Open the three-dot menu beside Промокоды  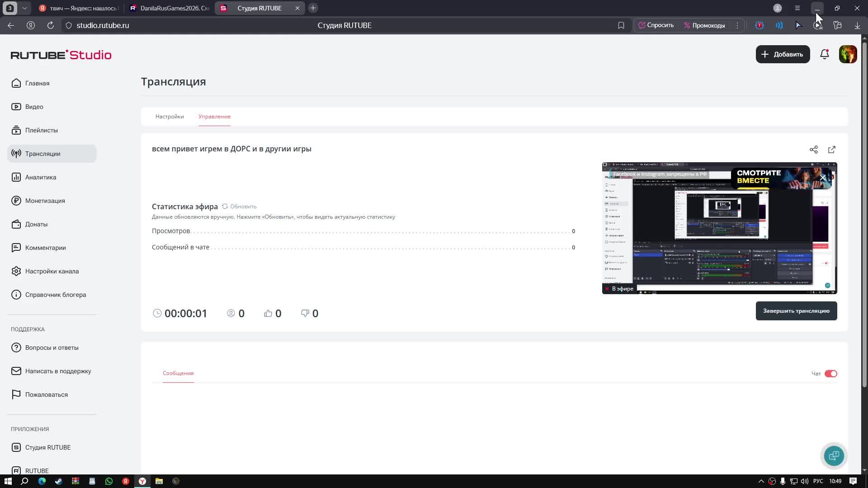coord(737,25)
